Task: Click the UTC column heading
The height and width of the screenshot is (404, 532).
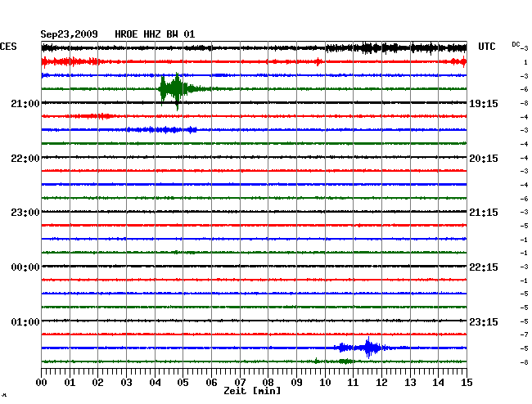Action: pos(486,47)
